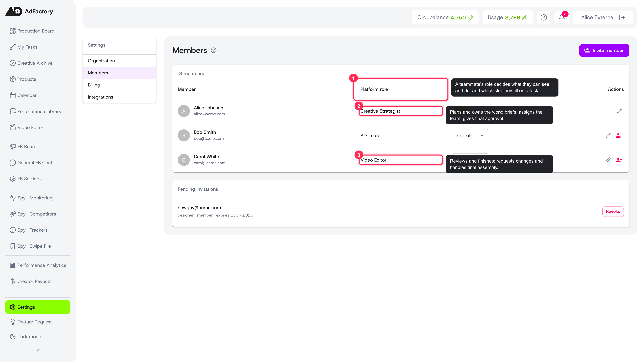The height and width of the screenshot is (362, 644).
Task: Click Creative Strategist role for Alice
Action: click(x=380, y=111)
